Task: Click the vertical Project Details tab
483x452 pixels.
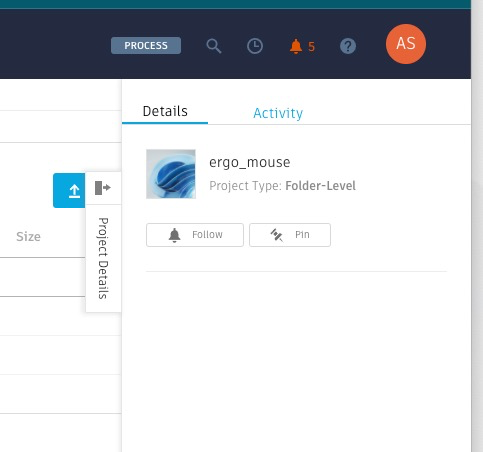Action: [x=103, y=258]
